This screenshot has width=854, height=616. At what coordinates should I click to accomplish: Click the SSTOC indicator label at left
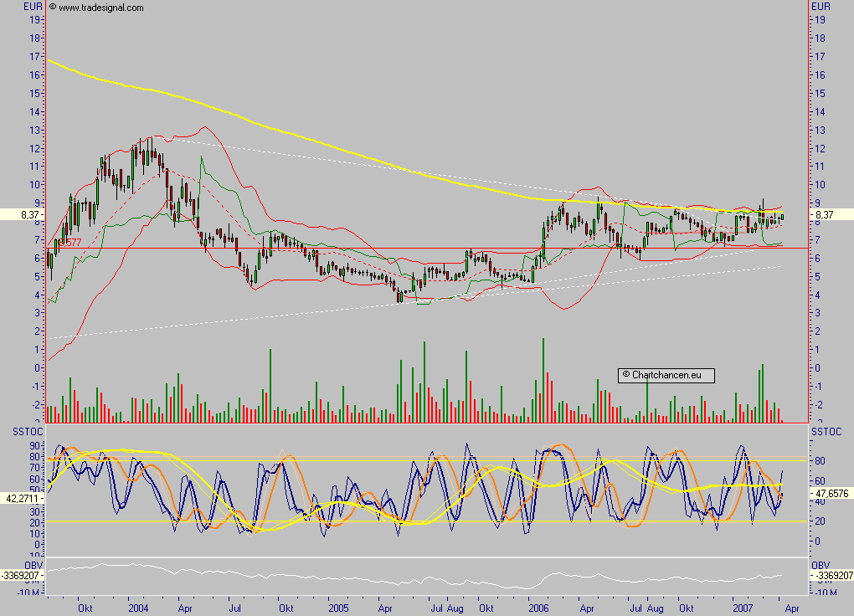pyautogui.click(x=28, y=431)
